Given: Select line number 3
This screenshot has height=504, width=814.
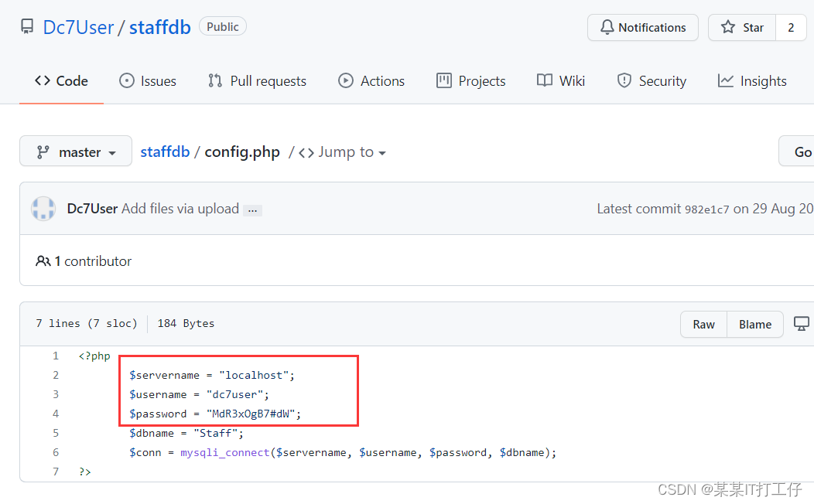Looking at the screenshot, I should (x=56, y=394).
